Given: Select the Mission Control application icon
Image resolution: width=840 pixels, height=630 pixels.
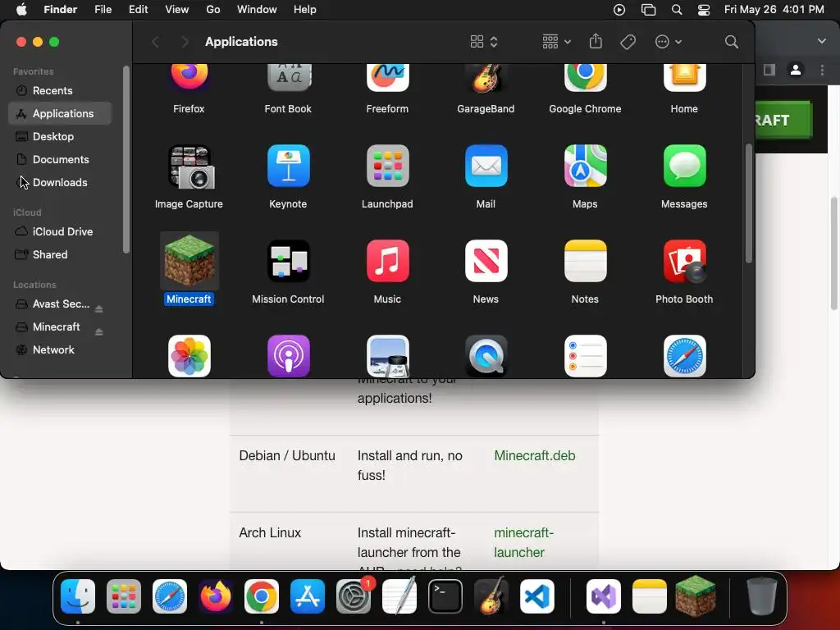Looking at the screenshot, I should point(288,261).
